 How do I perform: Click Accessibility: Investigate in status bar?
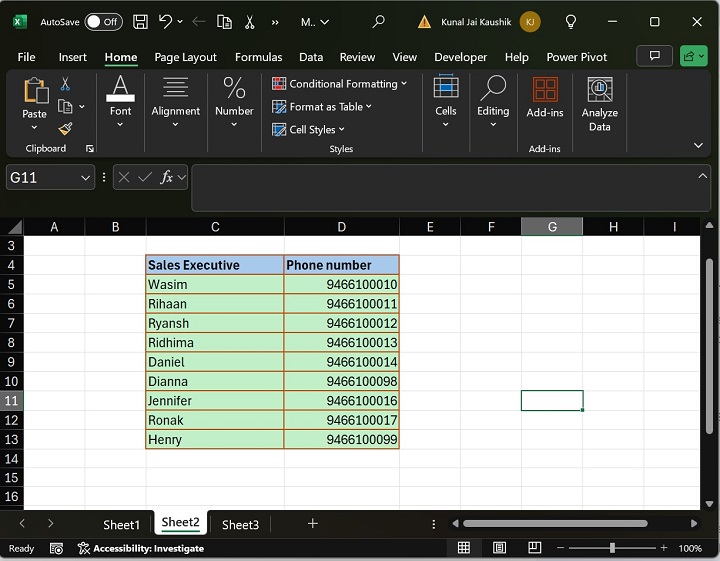(141, 548)
